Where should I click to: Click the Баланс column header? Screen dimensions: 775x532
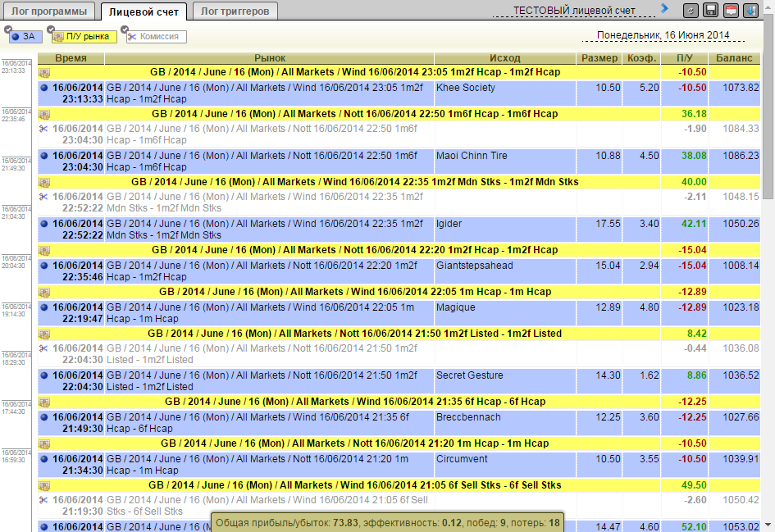[734, 58]
